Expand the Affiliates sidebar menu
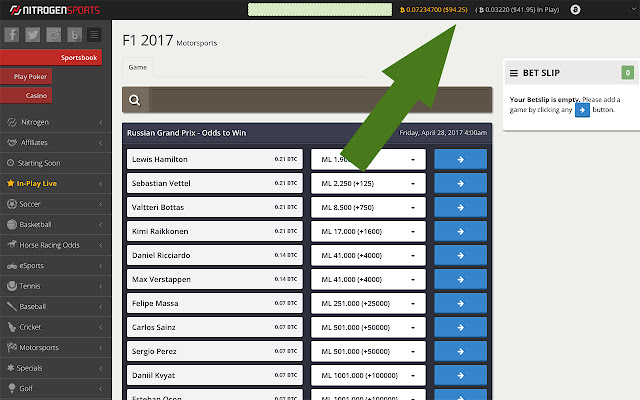This screenshot has height=400, width=640. (x=56, y=142)
